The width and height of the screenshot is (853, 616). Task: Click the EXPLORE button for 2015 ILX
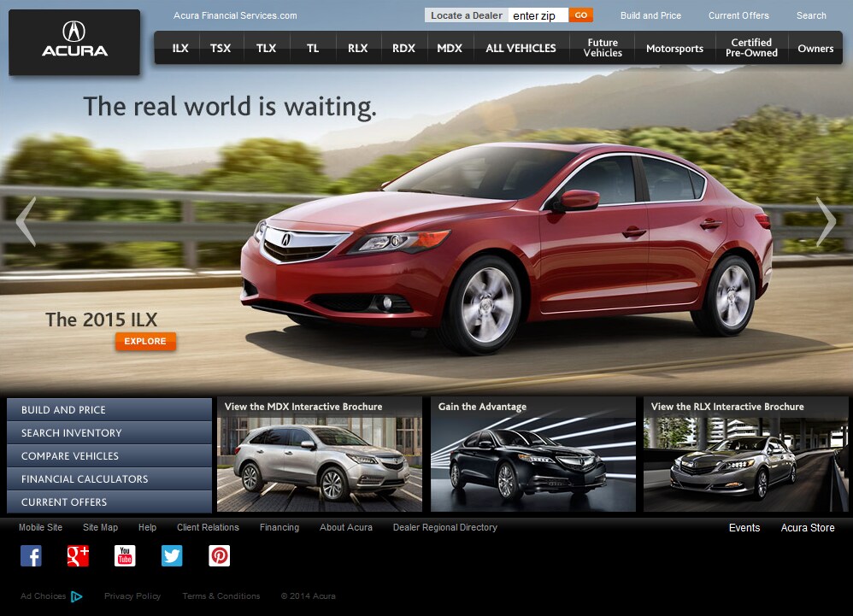click(145, 342)
